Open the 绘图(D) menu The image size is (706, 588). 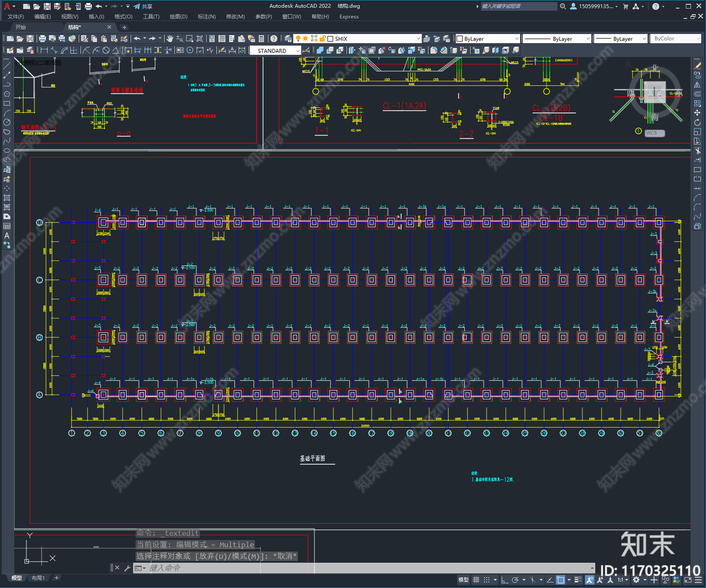click(x=179, y=17)
